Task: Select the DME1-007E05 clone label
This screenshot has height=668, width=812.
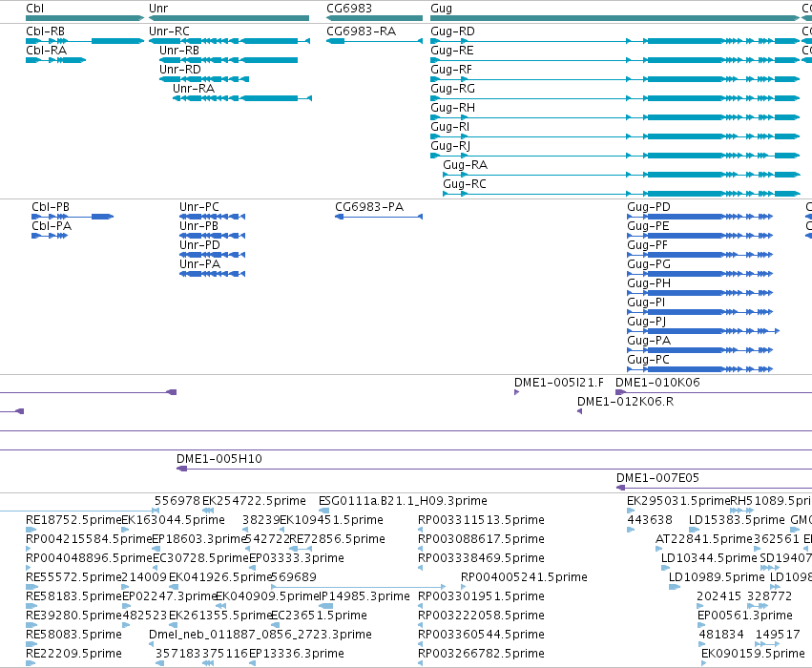Action: 657,478
